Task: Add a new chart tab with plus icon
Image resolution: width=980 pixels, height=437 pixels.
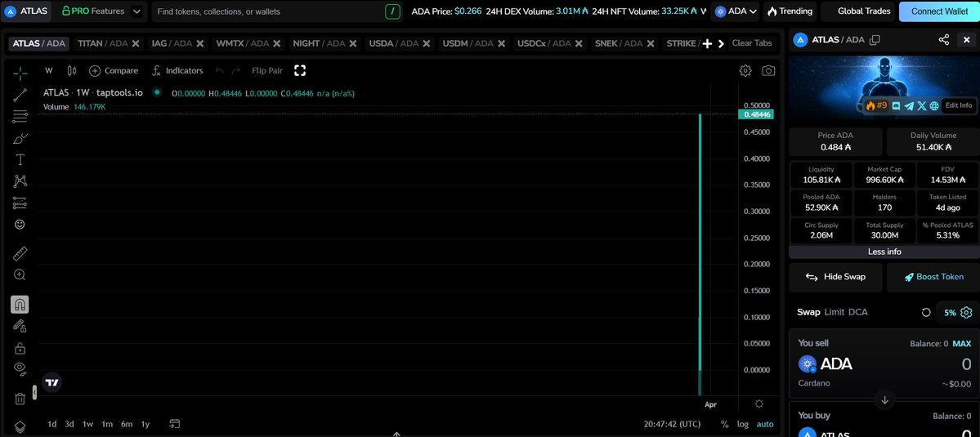Action: pos(708,43)
